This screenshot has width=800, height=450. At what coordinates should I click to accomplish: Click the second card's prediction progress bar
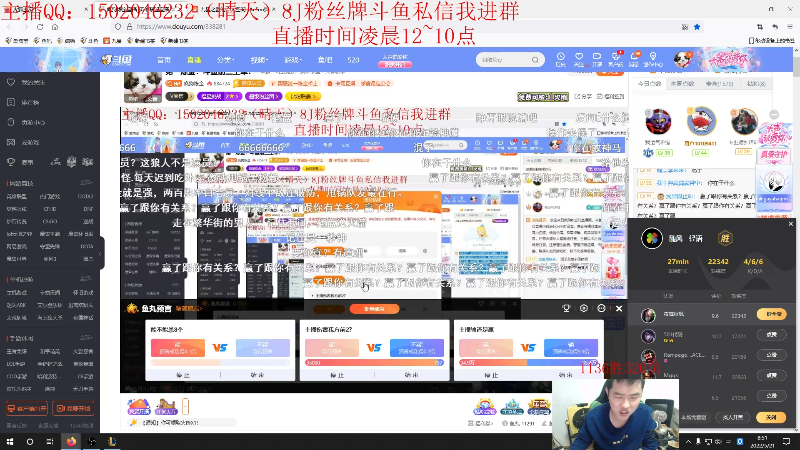[374, 363]
